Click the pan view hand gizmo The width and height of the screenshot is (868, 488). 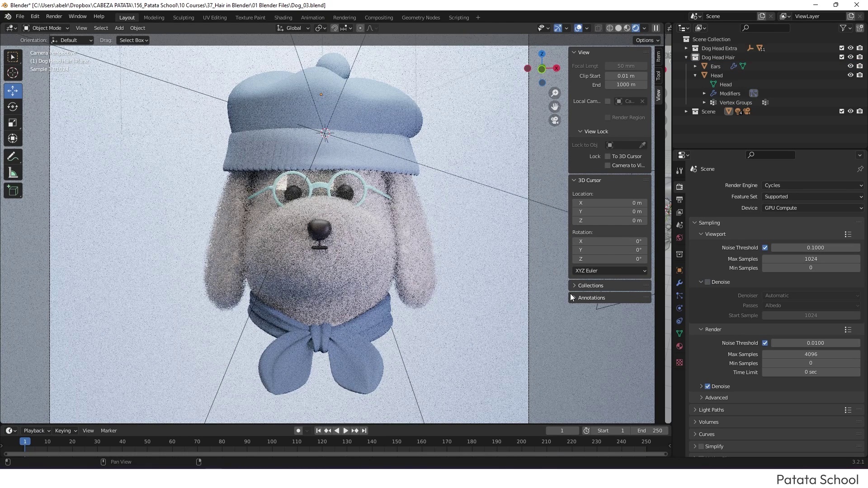coord(555,107)
